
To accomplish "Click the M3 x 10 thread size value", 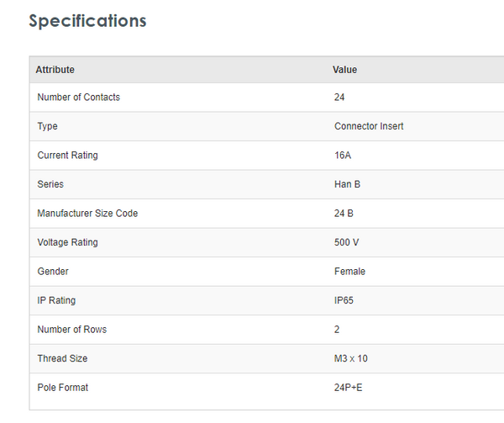I will tap(350, 358).
